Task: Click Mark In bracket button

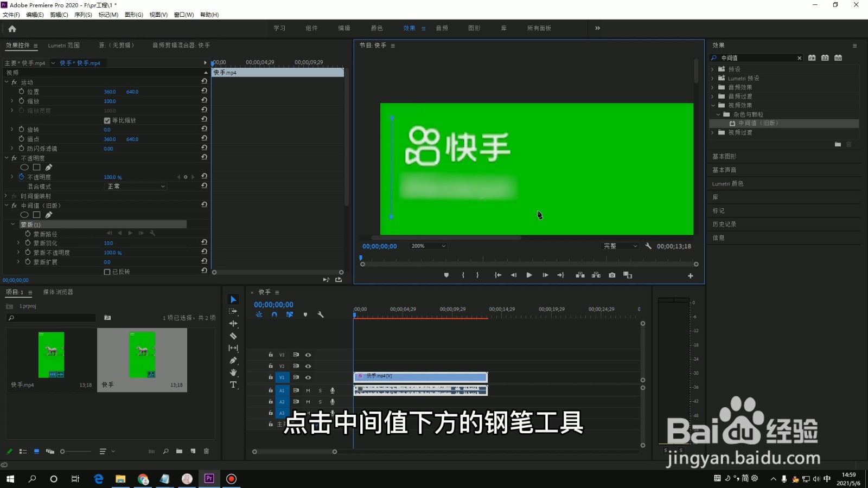Action: [463, 275]
